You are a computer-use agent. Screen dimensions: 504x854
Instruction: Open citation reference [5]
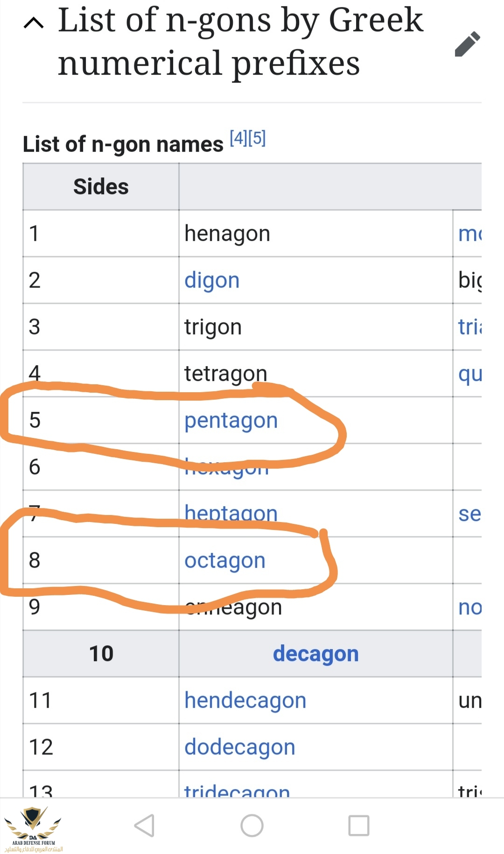pos(257,138)
